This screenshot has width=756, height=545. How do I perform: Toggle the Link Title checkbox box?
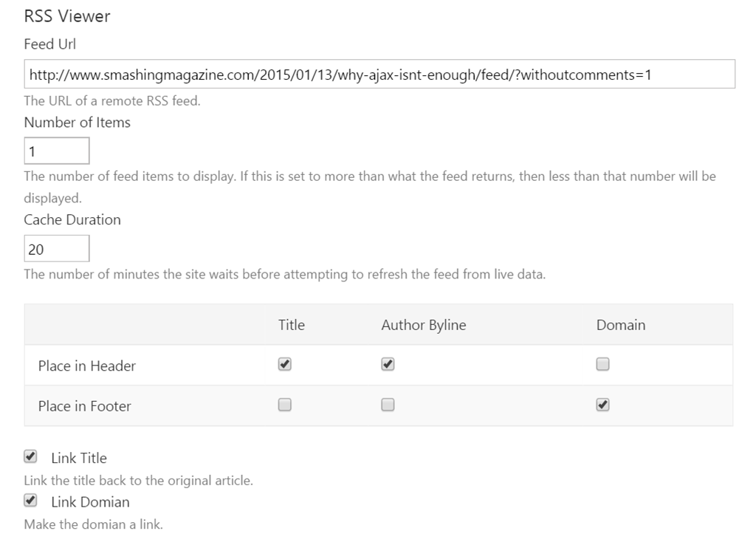[30, 456]
